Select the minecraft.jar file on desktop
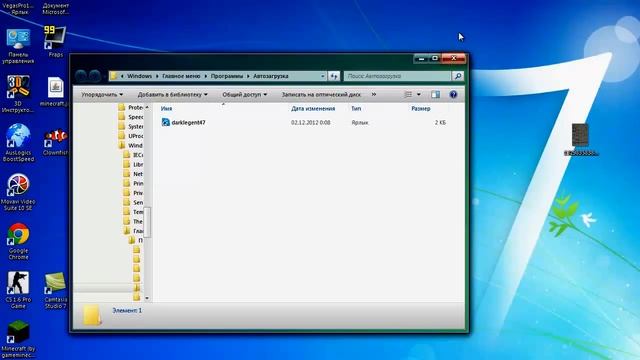640x360 pixels. pyautogui.click(x=55, y=91)
